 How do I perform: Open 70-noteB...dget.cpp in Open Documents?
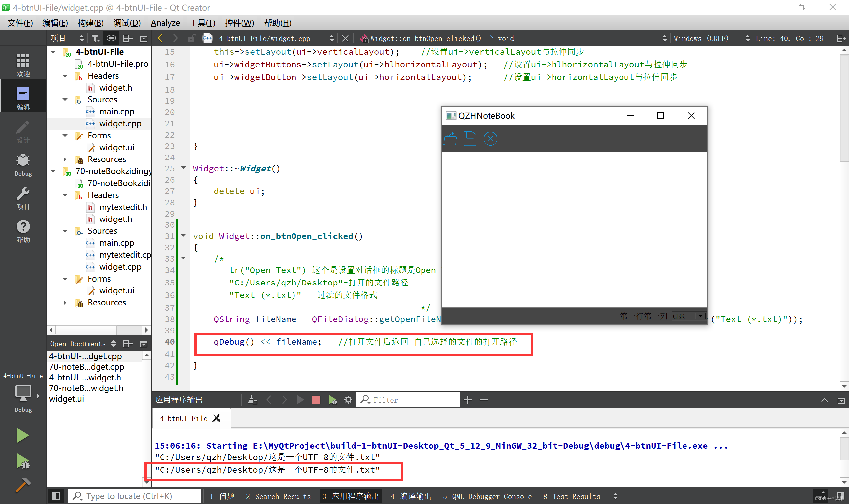87,367
